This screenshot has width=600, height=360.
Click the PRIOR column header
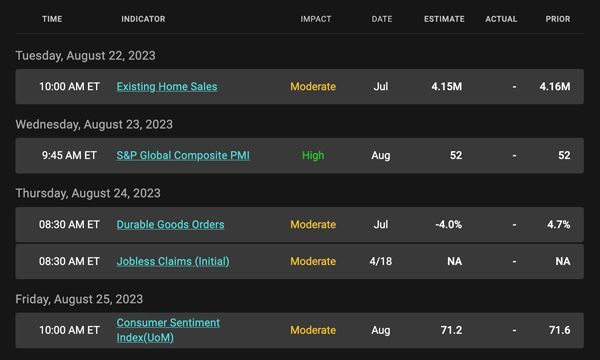tap(558, 19)
